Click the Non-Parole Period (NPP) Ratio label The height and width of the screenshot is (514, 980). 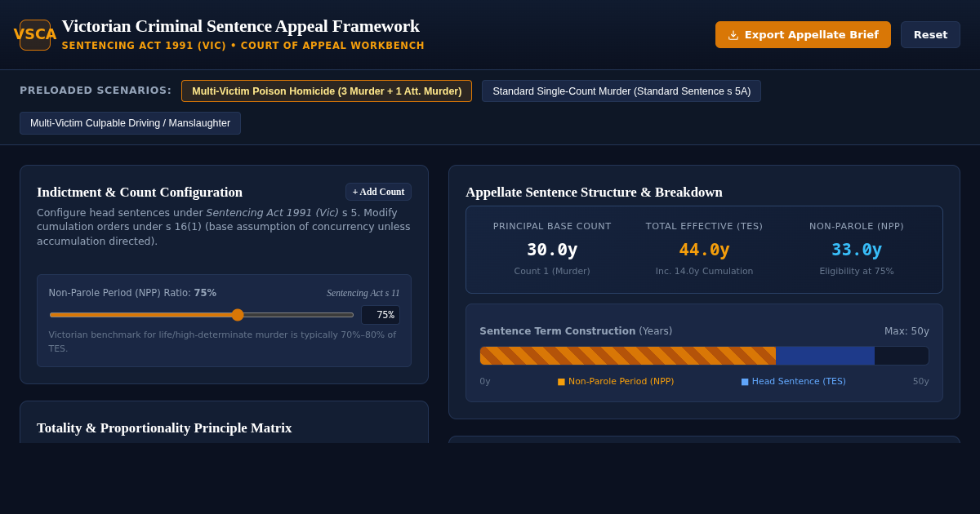(x=132, y=293)
